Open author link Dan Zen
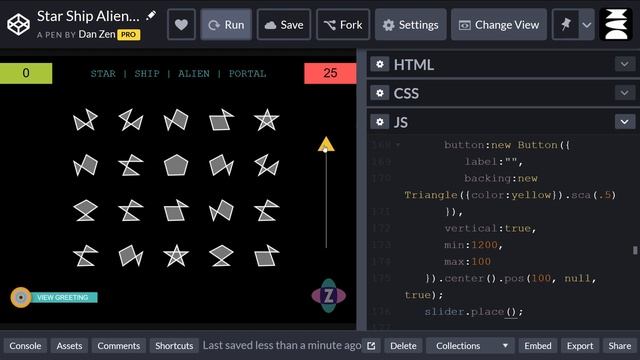The height and width of the screenshot is (360, 640). [97, 34]
